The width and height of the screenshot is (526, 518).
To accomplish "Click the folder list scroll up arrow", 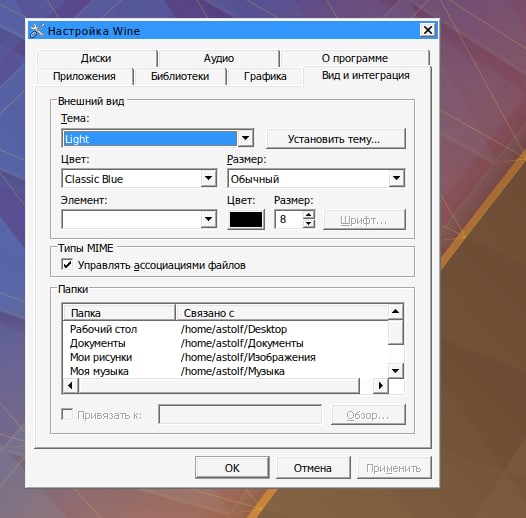I will [396, 312].
